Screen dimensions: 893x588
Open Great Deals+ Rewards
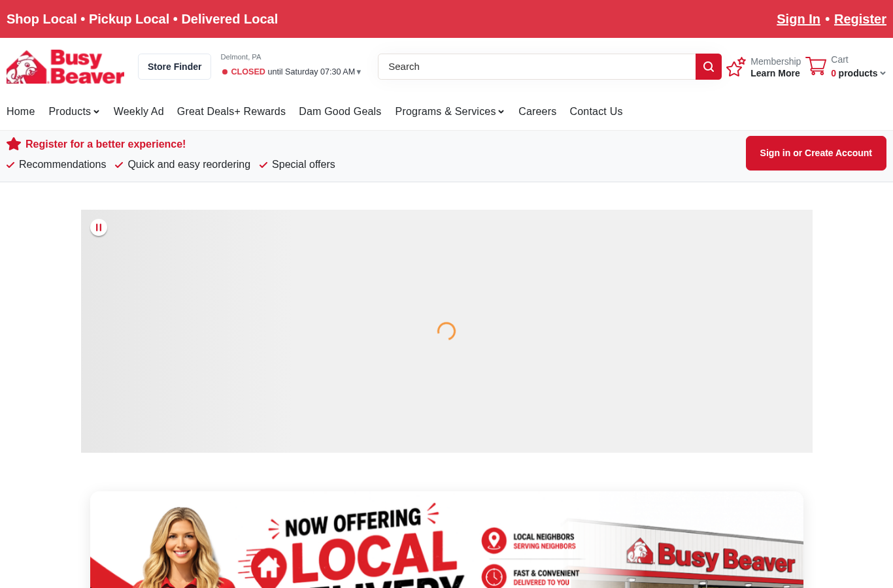point(231,111)
